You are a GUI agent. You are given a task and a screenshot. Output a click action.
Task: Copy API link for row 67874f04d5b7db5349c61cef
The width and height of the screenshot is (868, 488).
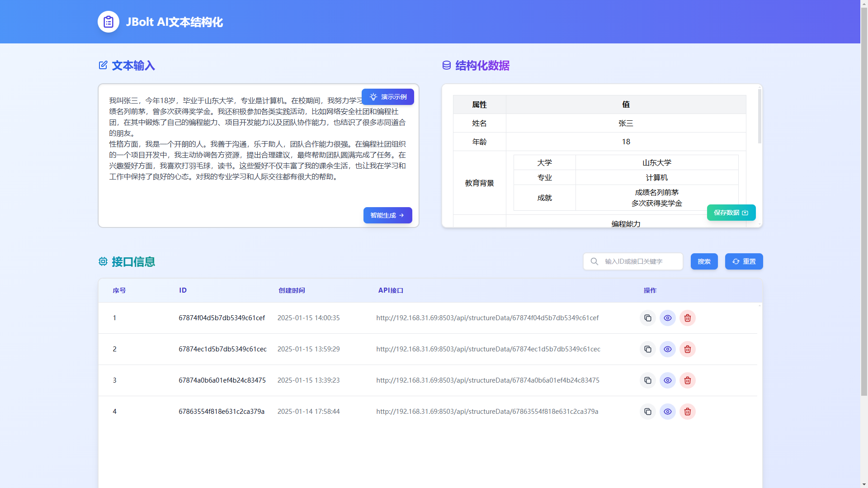pos(648,318)
